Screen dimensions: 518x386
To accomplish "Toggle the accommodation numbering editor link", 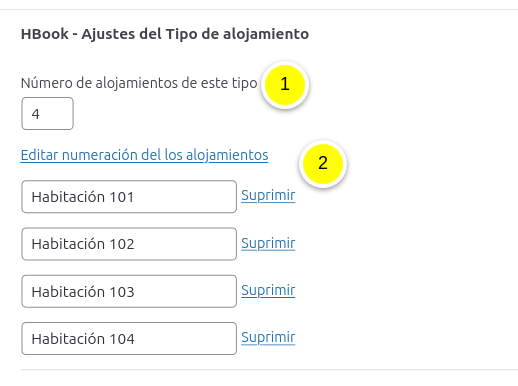I will [x=144, y=155].
